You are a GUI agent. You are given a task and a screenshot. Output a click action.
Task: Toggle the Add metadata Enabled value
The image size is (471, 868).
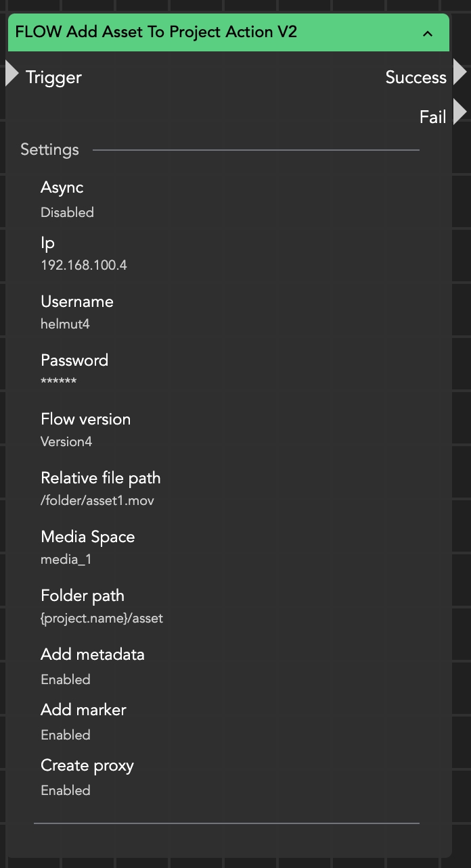pos(66,679)
